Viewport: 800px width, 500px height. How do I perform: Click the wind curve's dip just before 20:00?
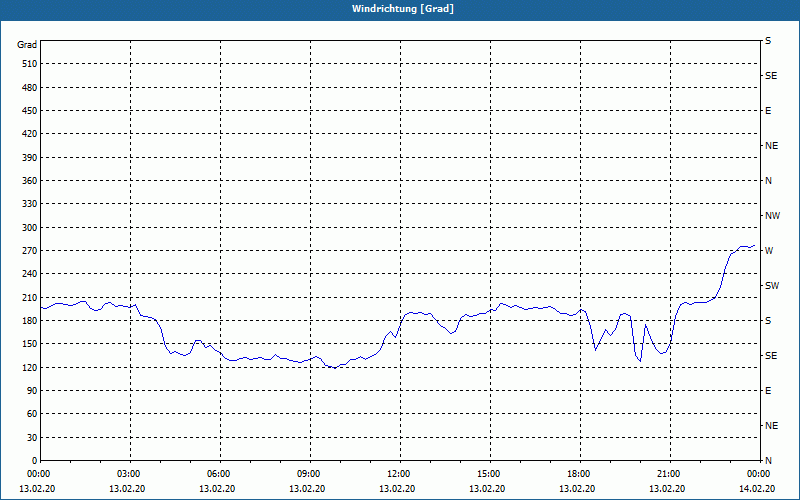640,361
